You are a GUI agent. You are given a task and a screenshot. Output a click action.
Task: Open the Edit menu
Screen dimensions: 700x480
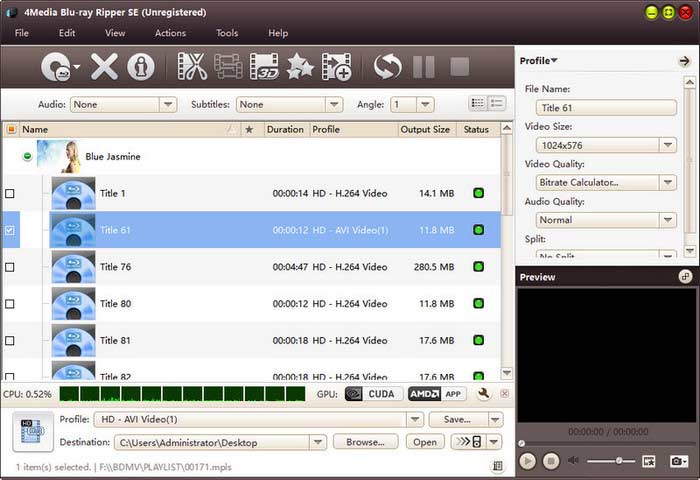(x=67, y=33)
